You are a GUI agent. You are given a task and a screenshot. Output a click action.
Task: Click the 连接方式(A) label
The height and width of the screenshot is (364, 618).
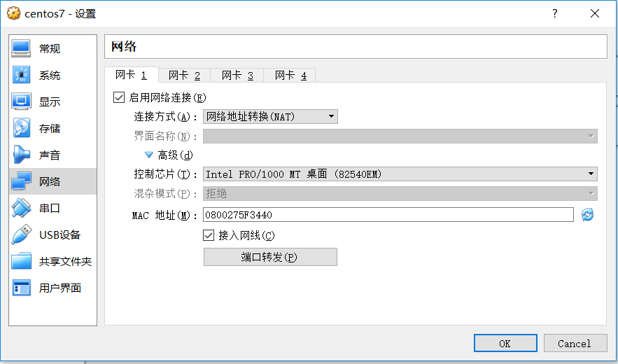point(165,117)
